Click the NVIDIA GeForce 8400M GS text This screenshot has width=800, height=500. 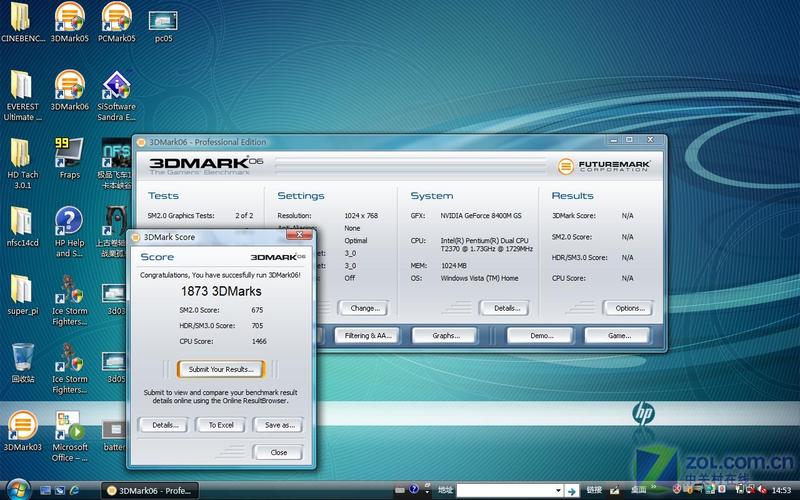tap(481, 216)
